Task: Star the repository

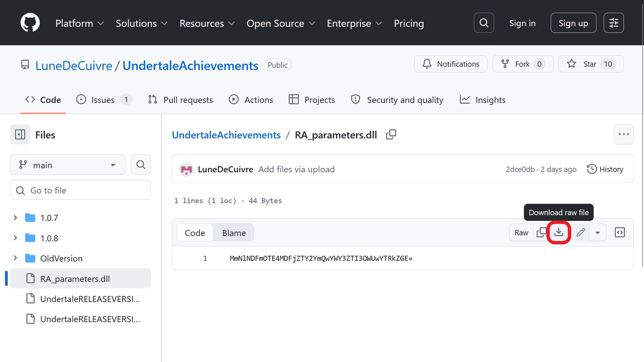Action: coord(591,64)
